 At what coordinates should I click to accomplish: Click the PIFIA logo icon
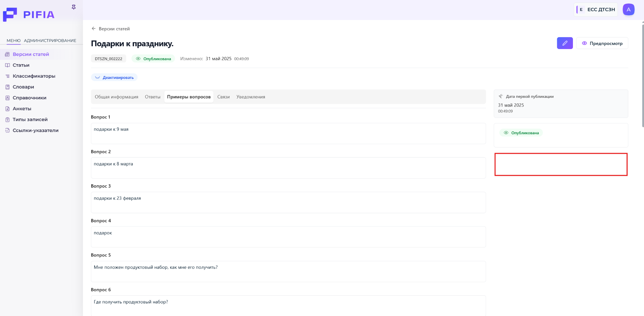(10, 14)
